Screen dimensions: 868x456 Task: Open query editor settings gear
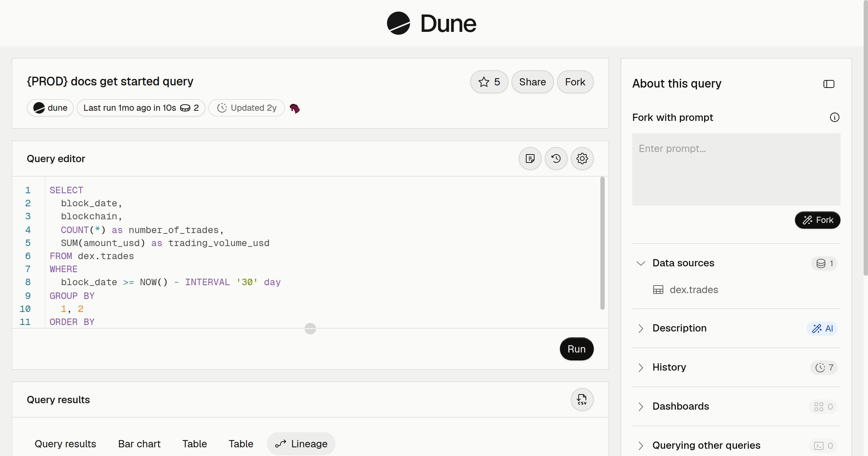(582, 159)
